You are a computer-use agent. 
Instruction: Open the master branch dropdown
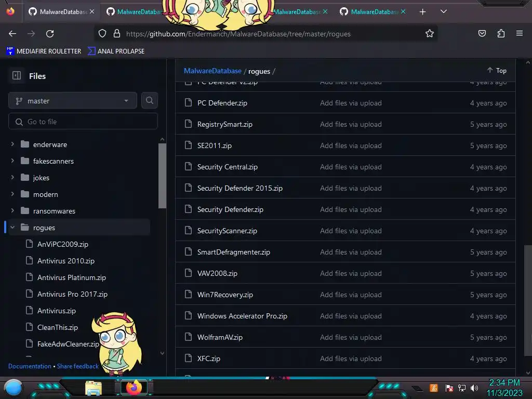(73, 101)
